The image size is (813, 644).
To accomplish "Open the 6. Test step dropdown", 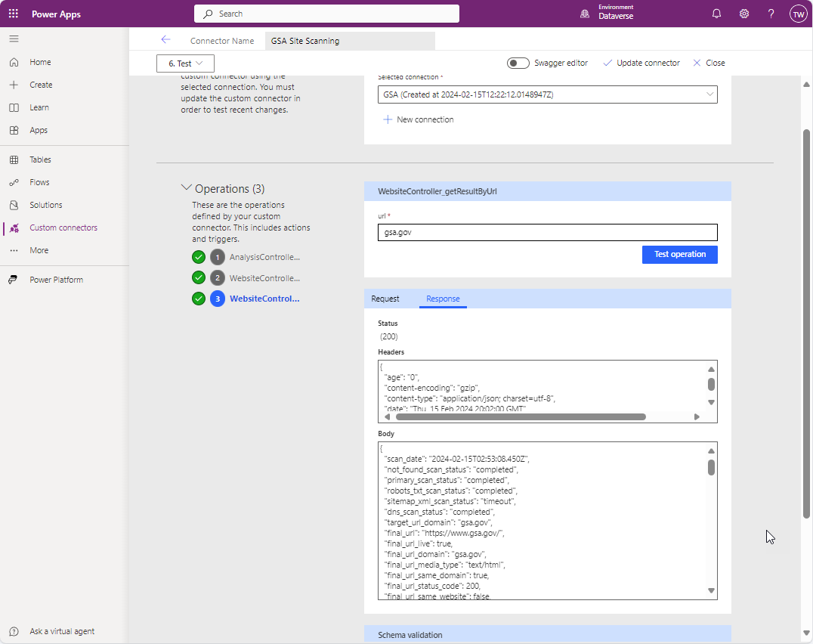I will [185, 63].
